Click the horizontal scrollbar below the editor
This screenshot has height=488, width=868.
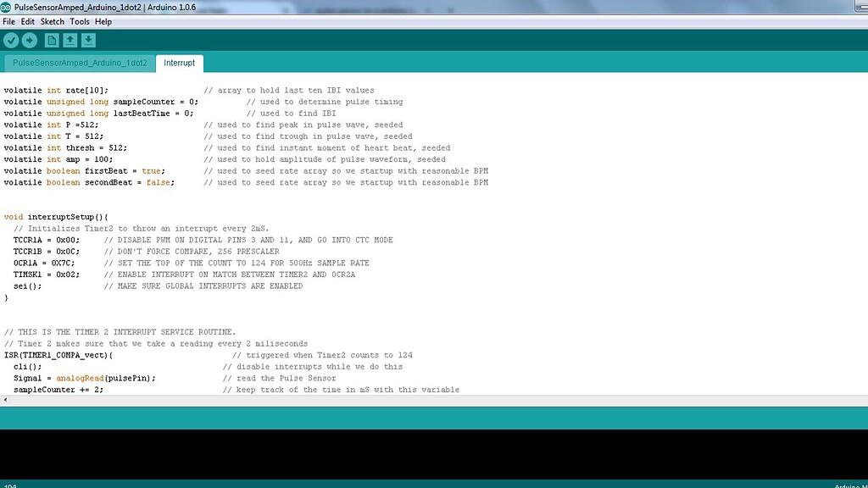pyautogui.click(x=424, y=399)
